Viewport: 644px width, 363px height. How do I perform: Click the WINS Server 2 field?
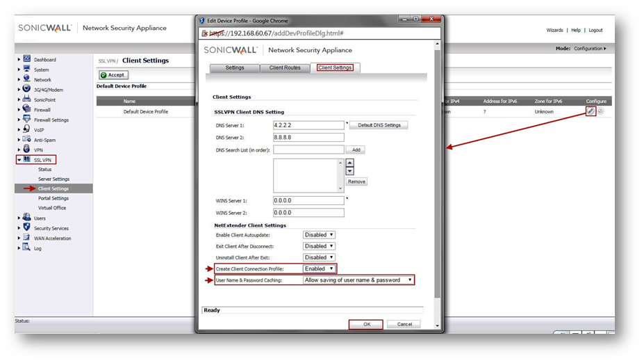pyautogui.click(x=308, y=213)
